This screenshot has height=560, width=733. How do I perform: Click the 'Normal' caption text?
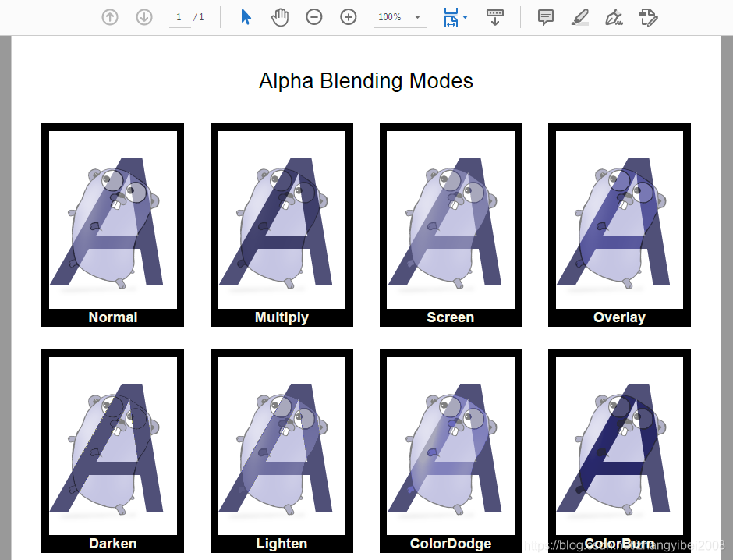[112, 317]
